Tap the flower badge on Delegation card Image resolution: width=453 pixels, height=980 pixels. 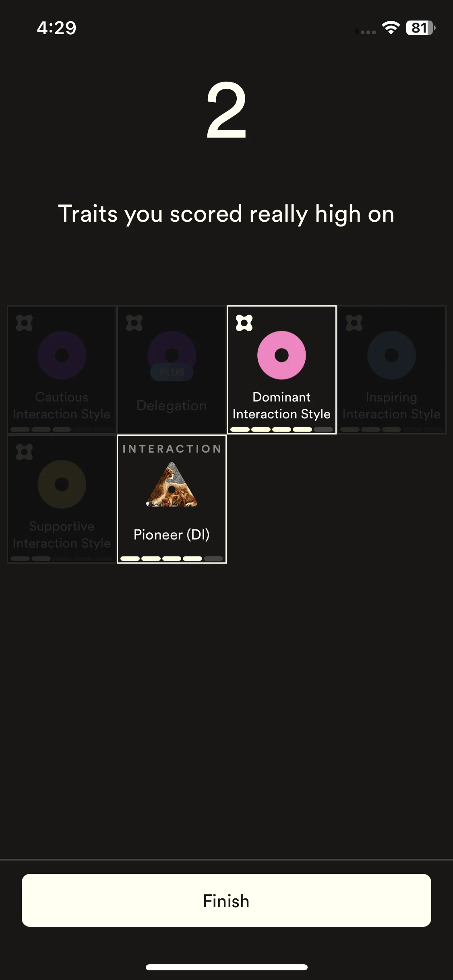(x=134, y=323)
